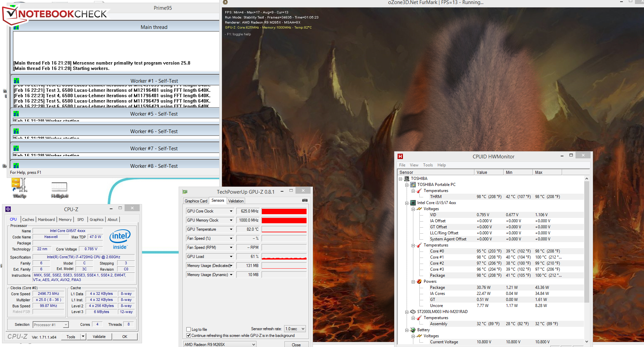Collapse the Intel Core i3/i5/i7 4xxx node
644x347 pixels.
pyautogui.click(x=407, y=203)
